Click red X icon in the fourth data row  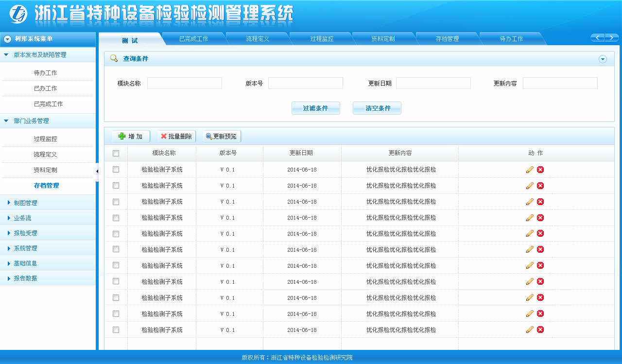540,218
